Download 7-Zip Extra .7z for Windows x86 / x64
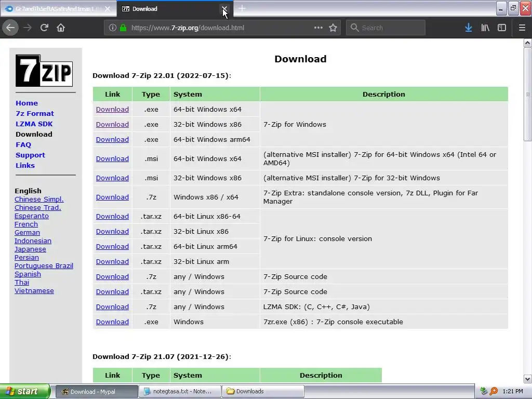 tap(112, 197)
